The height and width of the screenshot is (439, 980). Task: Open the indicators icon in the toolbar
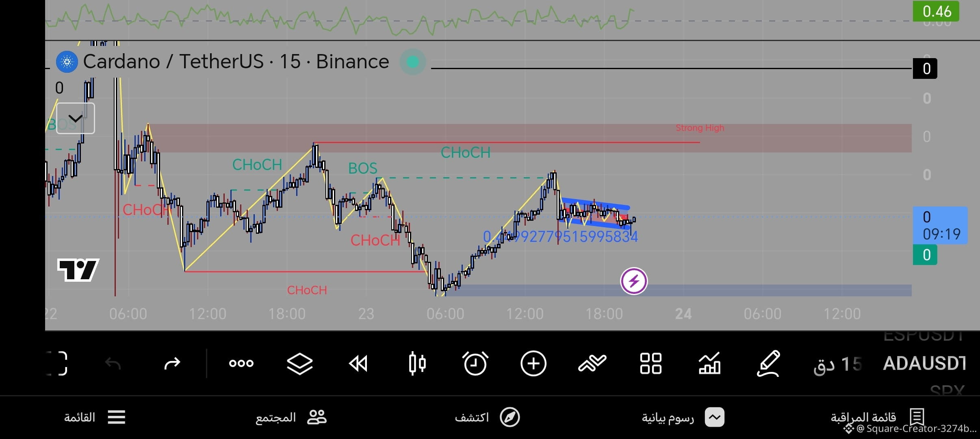592,363
